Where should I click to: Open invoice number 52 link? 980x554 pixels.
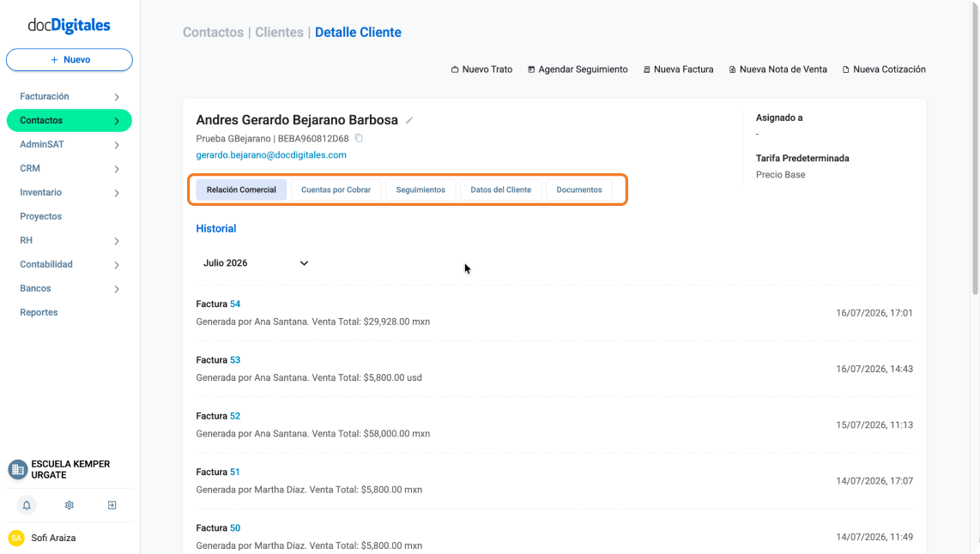(235, 416)
